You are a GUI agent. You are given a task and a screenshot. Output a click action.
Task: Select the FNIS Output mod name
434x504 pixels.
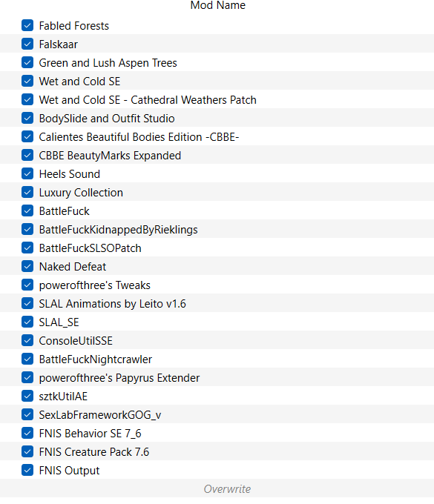[x=69, y=471]
